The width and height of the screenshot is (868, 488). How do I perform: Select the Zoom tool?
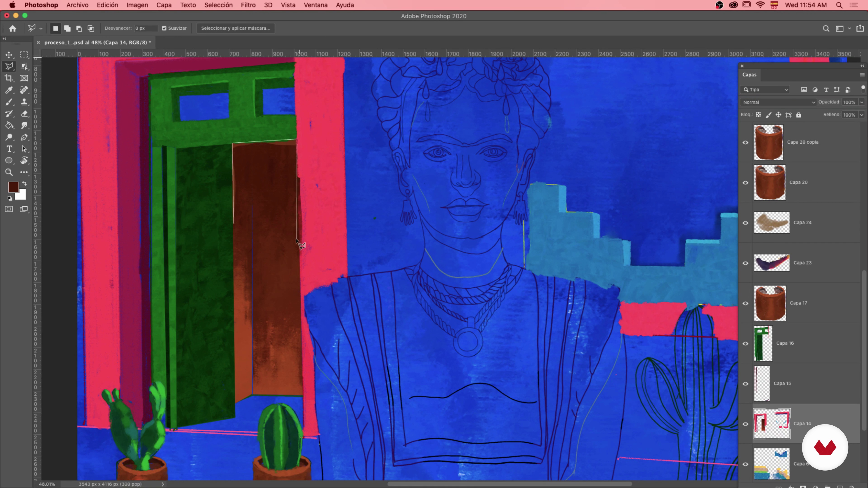point(9,172)
